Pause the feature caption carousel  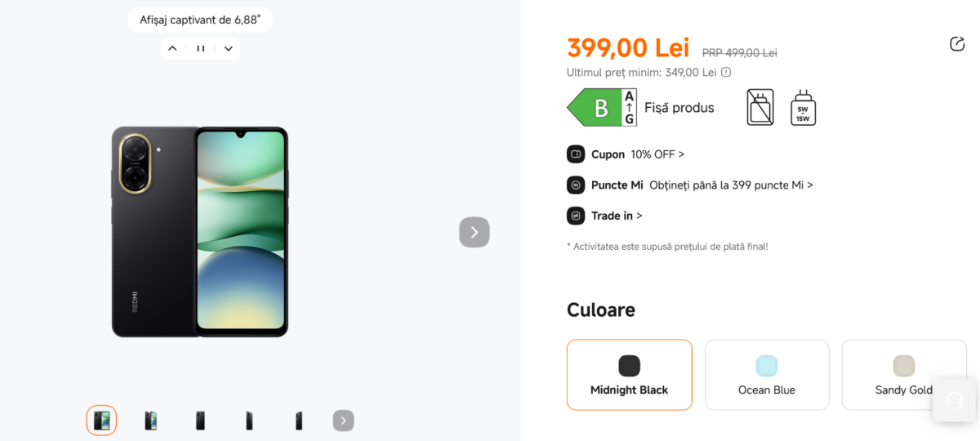tap(200, 48)
